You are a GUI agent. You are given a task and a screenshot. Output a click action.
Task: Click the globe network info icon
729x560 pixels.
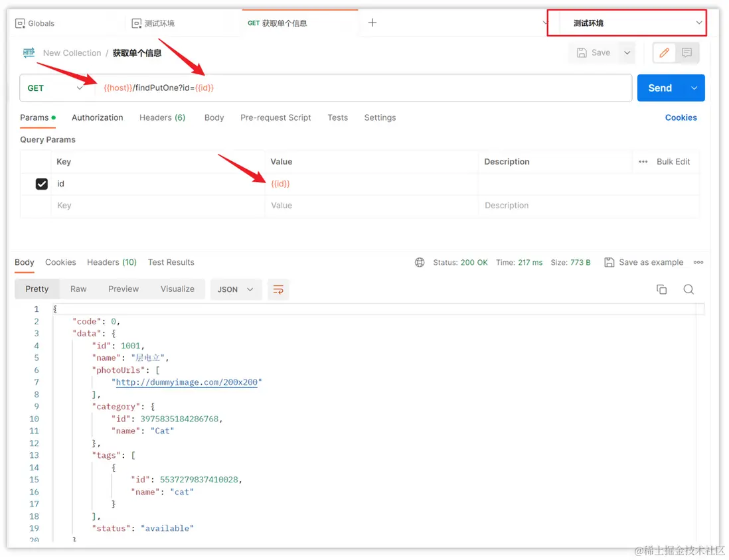pyautogui.click(x=420, y=263)
